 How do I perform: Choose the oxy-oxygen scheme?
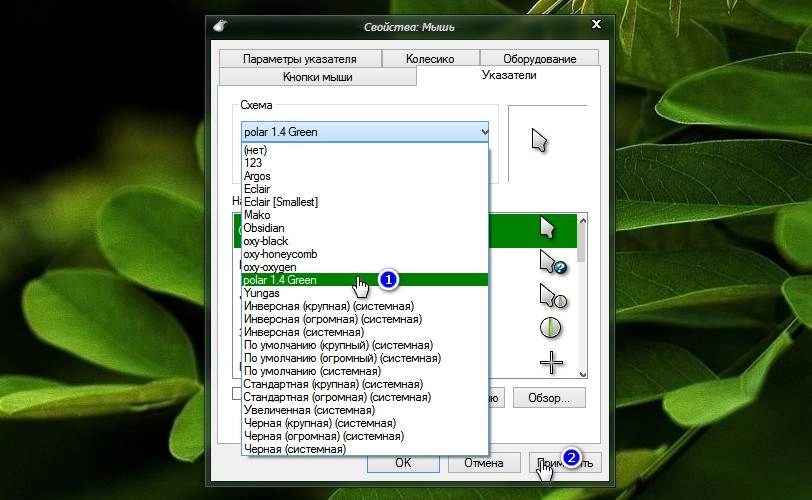coord(365,267)
